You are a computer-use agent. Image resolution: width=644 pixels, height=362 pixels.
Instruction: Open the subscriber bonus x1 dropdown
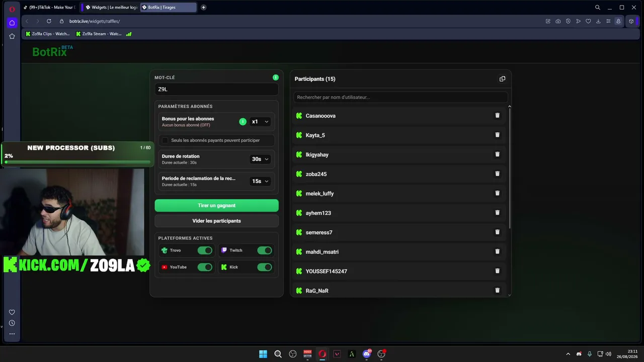point(260,122)
